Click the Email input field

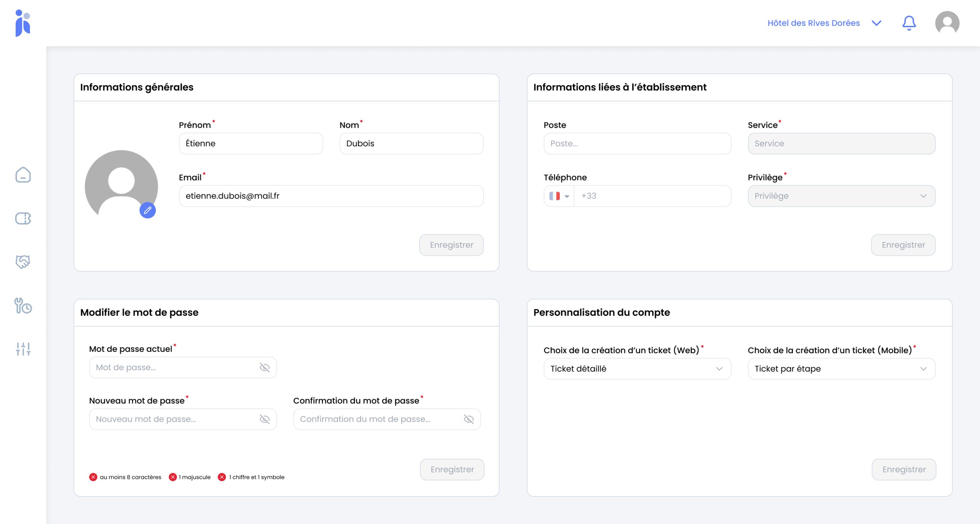click(331, 196)
